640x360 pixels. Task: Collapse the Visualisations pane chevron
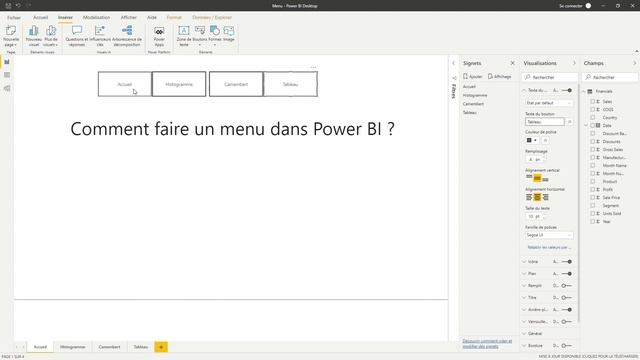[x=574, y=63]
